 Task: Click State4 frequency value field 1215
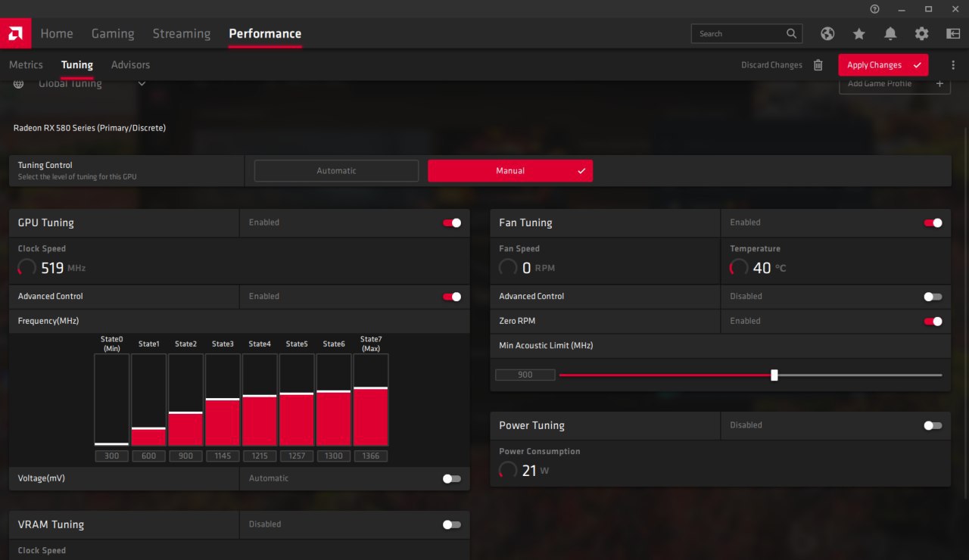pyautogui.click(x=260, y=456)
